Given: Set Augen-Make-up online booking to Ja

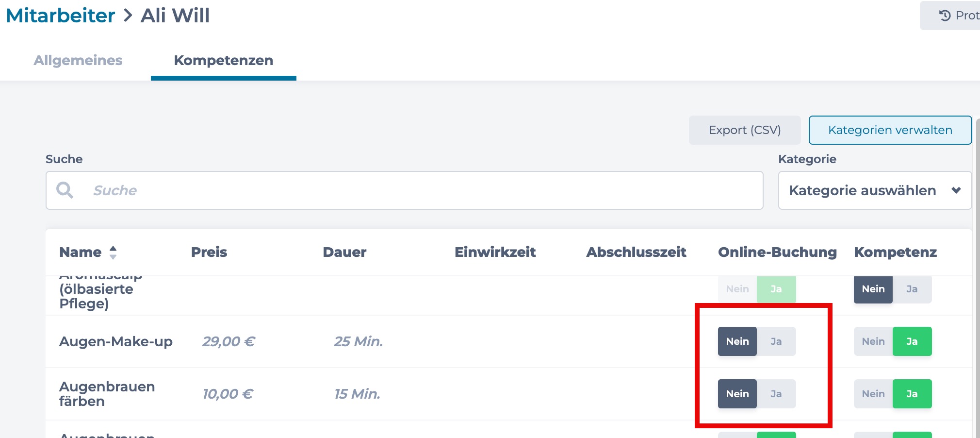Looking at the screenshot, I should 776,341.
